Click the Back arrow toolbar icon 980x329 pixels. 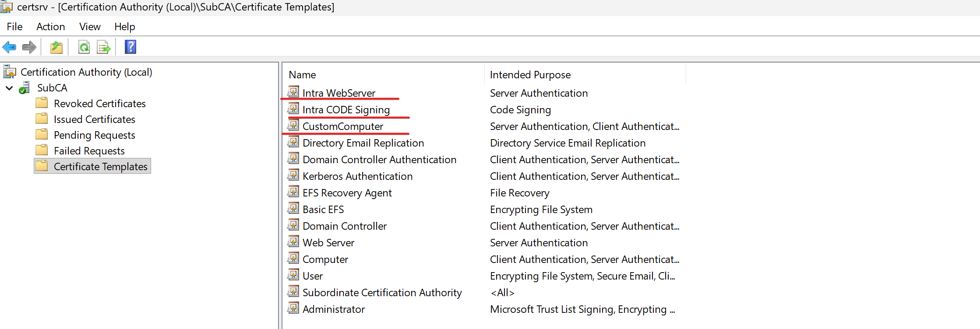point(9,47)
